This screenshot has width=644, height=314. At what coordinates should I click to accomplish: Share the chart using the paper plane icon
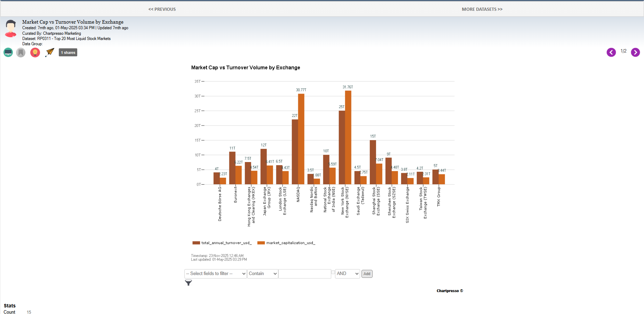pos(50,52)
